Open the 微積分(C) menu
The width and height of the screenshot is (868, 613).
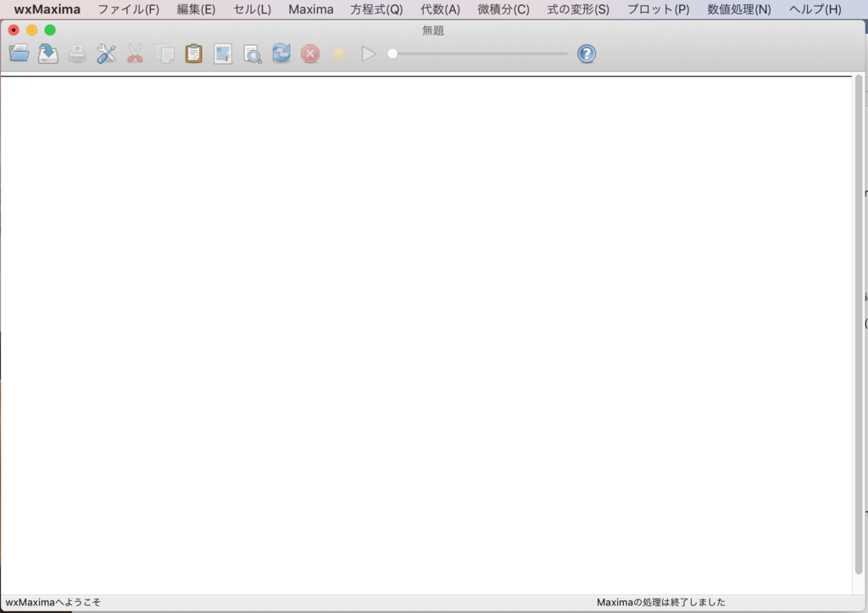click(504, 9)
